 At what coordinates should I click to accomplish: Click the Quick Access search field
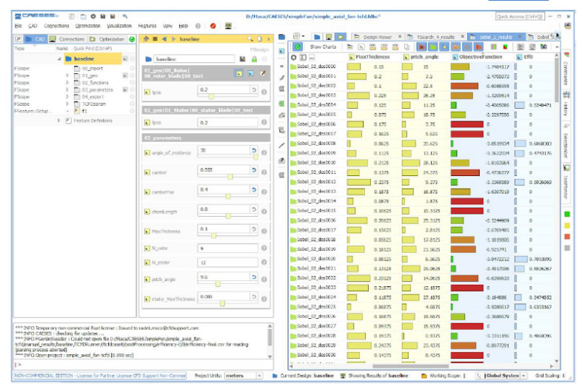coord(520,16)
